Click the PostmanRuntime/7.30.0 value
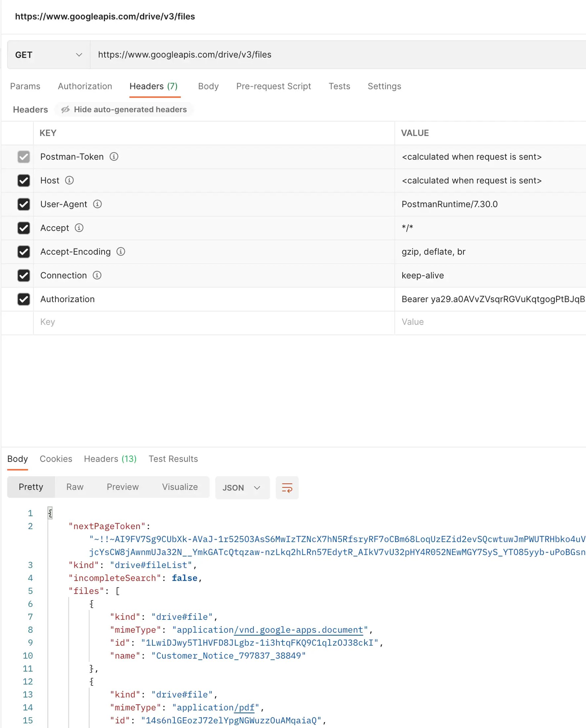586x728 pixels. 450,204
